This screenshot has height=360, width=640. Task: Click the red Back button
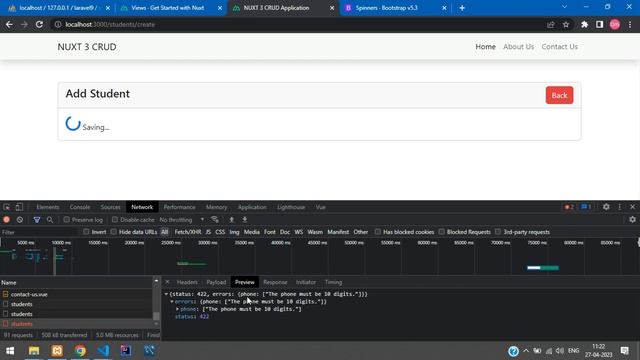click(x=559, y=95)
